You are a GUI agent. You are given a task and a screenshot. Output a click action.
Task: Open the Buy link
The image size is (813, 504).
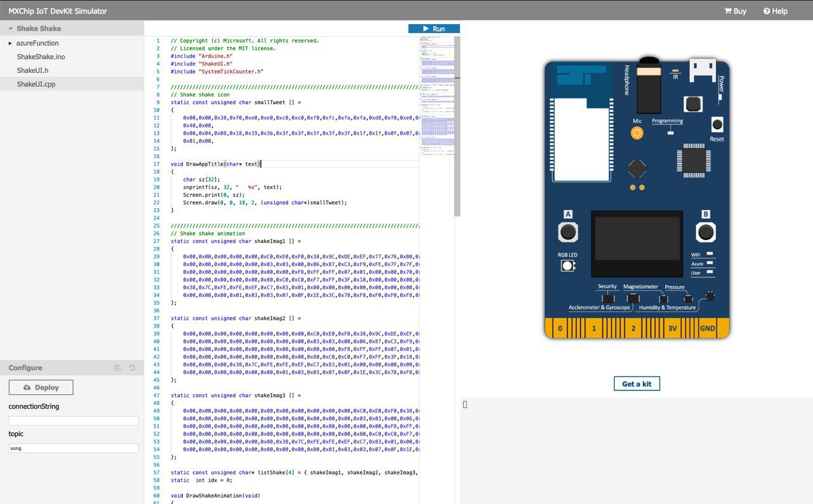[x=736, y=11]
